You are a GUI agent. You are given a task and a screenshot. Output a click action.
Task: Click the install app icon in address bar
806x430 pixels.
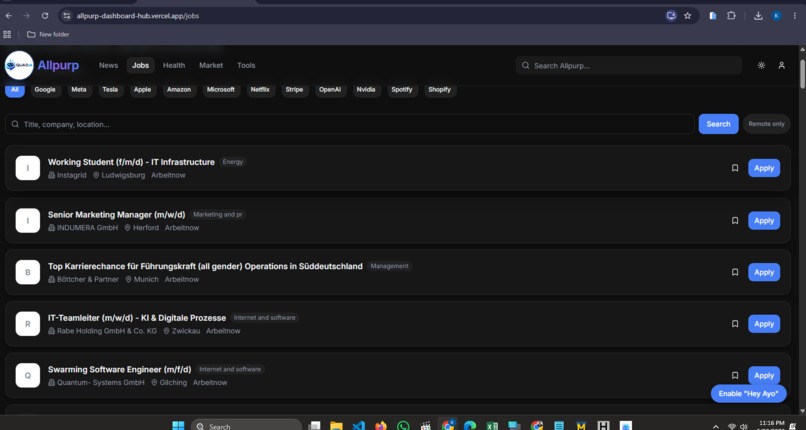pyautogui.click(x=671, y=16)
